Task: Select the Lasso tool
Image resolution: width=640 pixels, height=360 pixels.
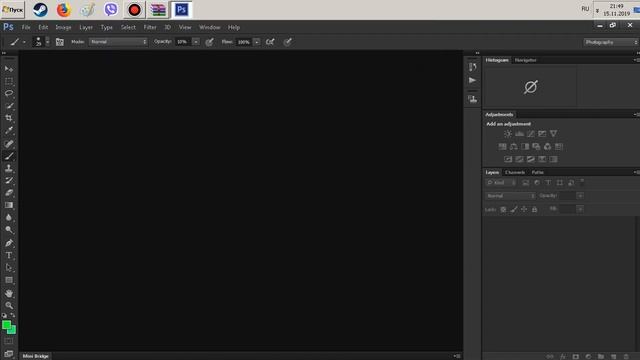Action: coord(9,93)
